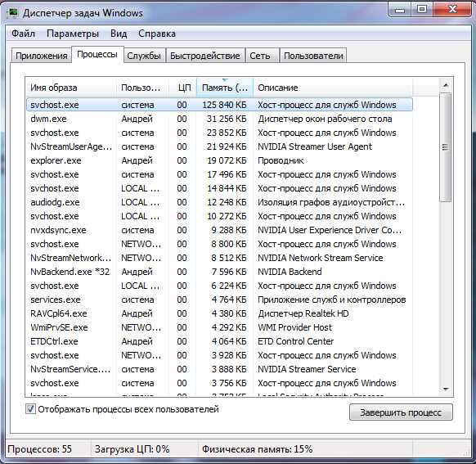
Task: Minimize the Task Manager window
Action: pos(400,10)
